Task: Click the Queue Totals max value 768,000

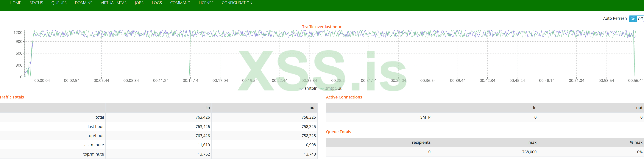Action: click(529, 152)
